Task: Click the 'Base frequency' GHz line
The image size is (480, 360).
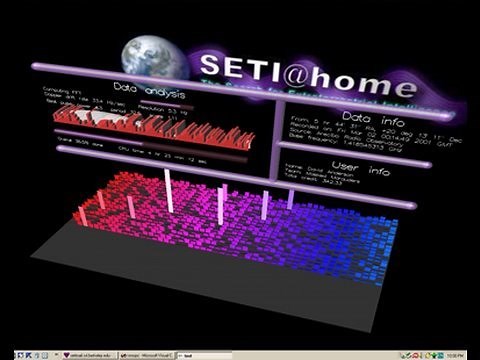Action: [x=345, y=142]
